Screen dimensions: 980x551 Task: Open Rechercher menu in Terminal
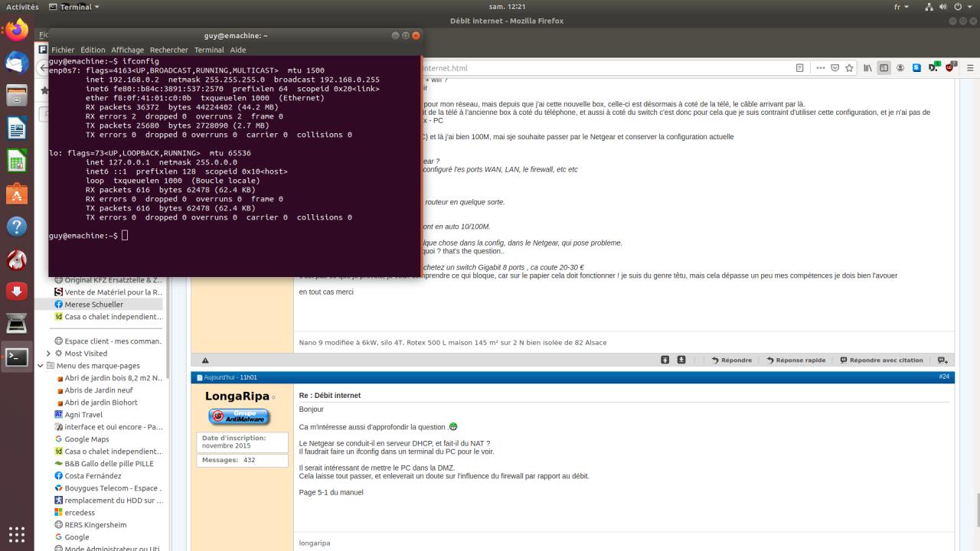point(168,50)
